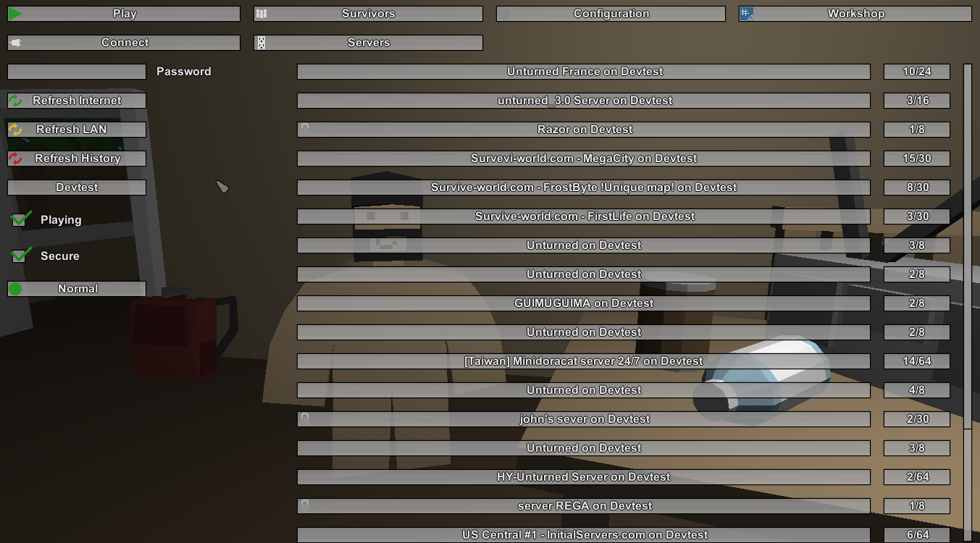Screen dimensions: 980x543
Task: Select Survive-world.com - FirstLife server
Action: [584, 216]
